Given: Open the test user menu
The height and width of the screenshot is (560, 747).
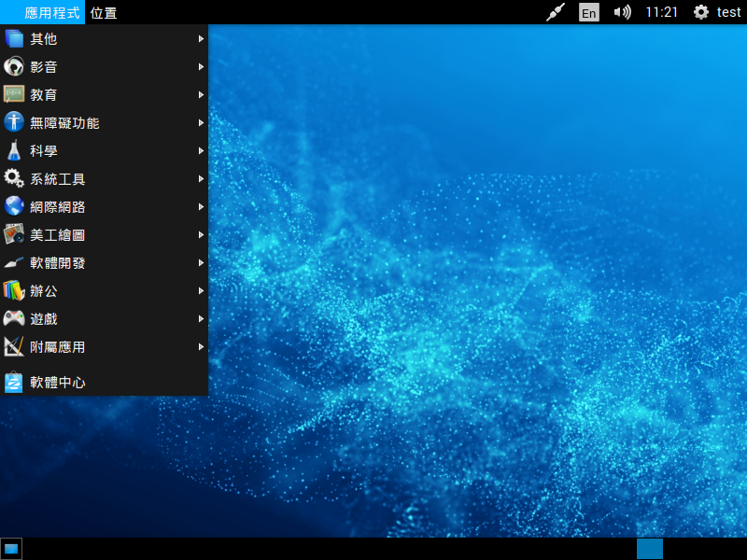Looking at the screenshot, I should 729,12.
